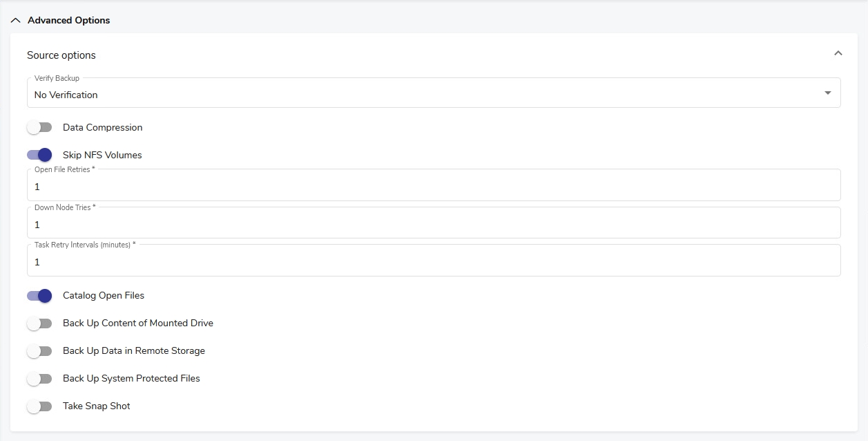Click the Skip NFS Volumes label
The image size is (868, 441).
(102, 156)
